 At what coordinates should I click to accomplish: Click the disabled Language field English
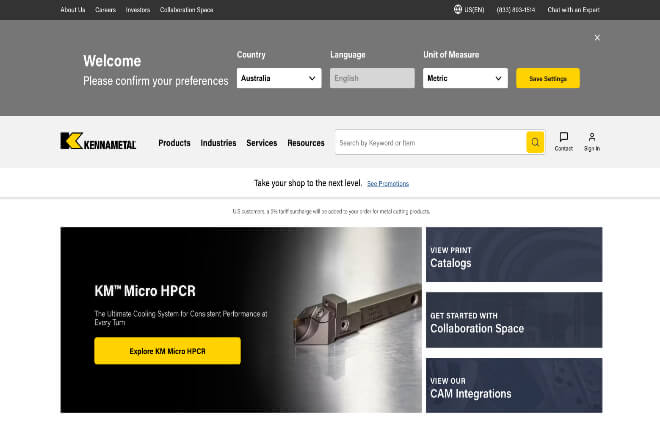[x=372, y=78]
